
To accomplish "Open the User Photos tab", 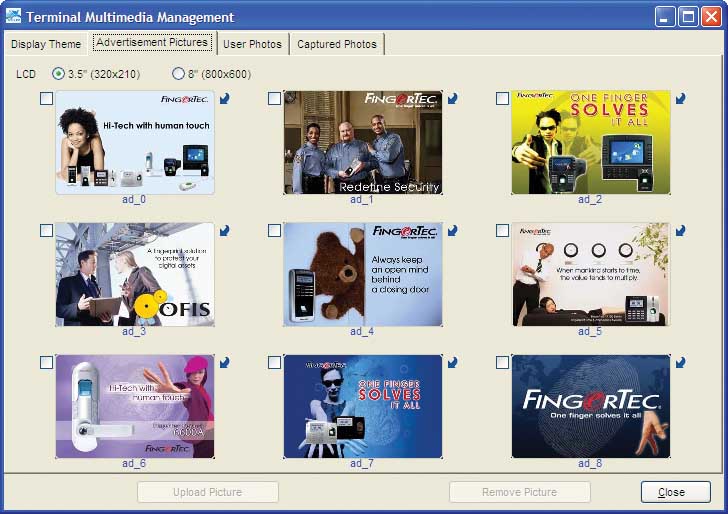I will pos(252,44).
